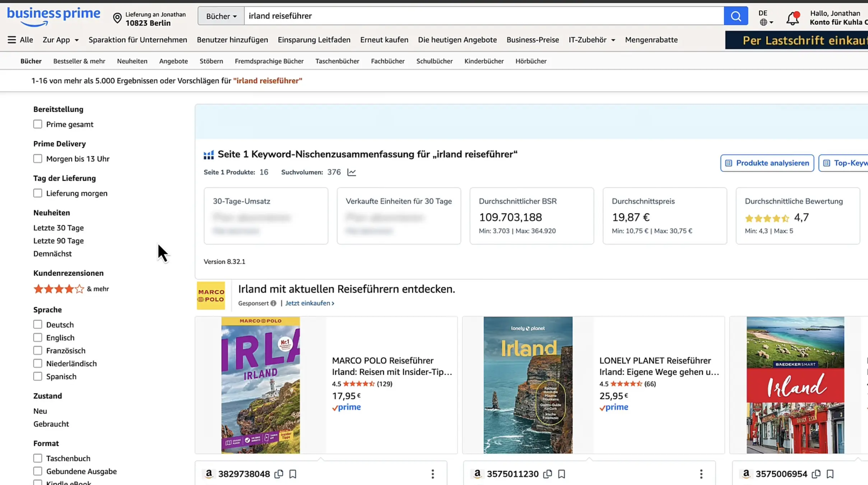Click the globe language icon
Viewport: 868px width, 485px height.
pyautogui.click(x=763, y=22)
